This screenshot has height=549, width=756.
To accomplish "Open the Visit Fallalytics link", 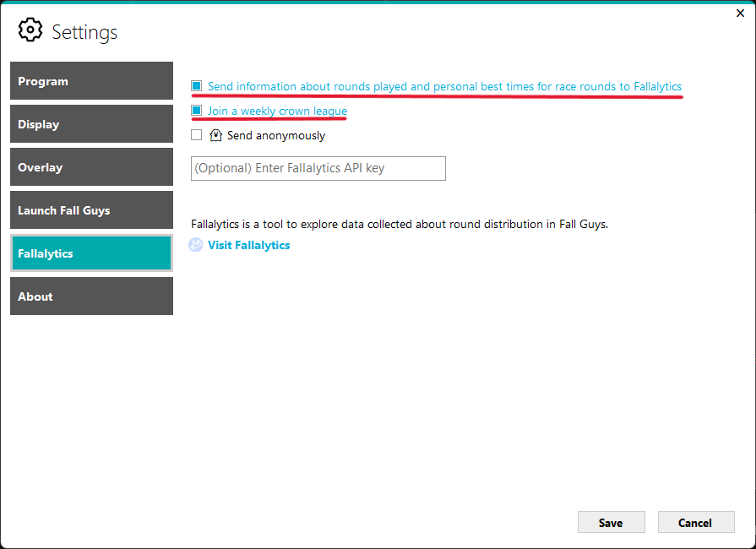I will 249,245.
